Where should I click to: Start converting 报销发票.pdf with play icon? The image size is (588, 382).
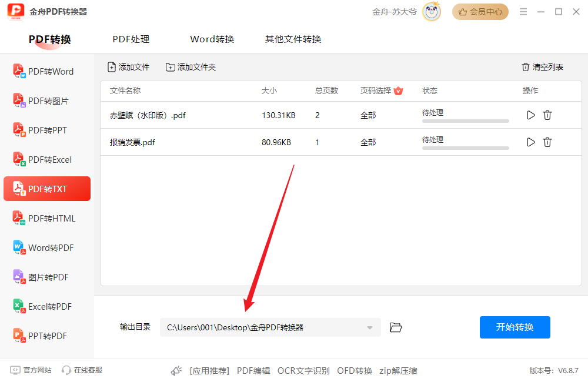(530, 142)
